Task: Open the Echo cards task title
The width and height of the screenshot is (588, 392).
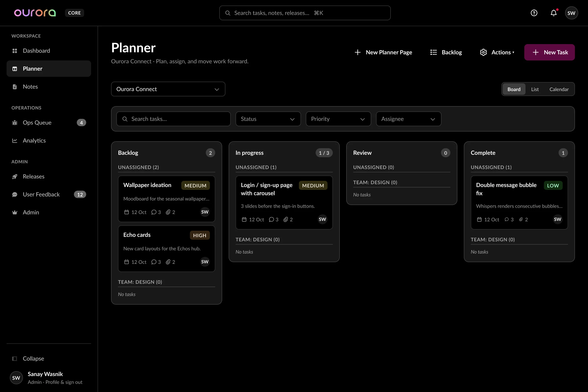Action: 137,235
